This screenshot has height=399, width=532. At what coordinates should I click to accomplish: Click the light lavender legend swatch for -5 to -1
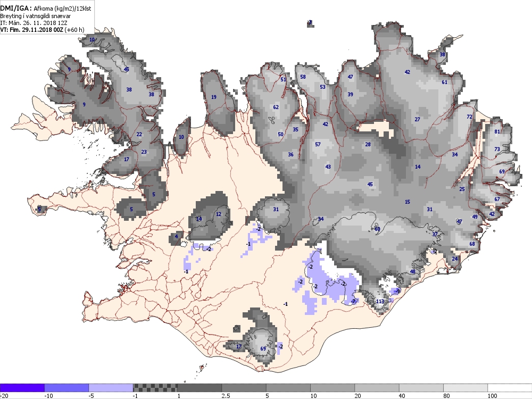tap(111, 388)
